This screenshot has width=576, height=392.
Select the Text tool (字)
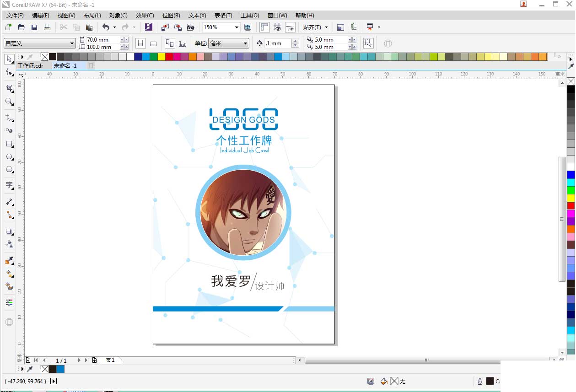[9, 185]
